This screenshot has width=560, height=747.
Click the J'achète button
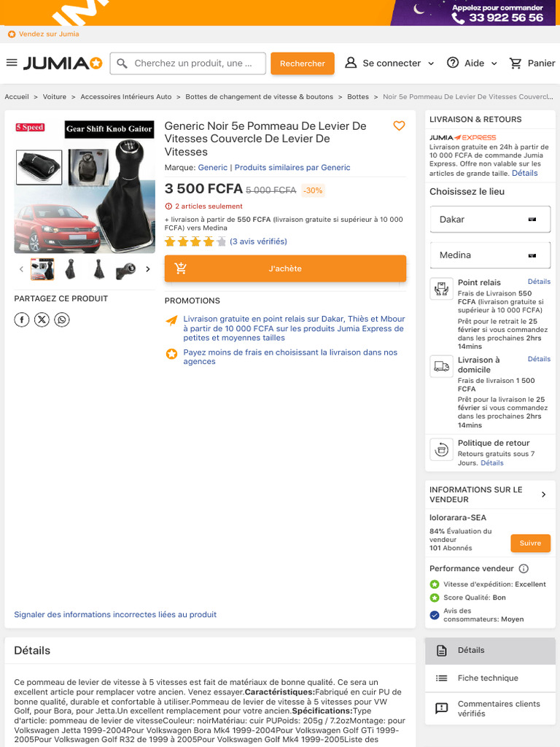285,268
